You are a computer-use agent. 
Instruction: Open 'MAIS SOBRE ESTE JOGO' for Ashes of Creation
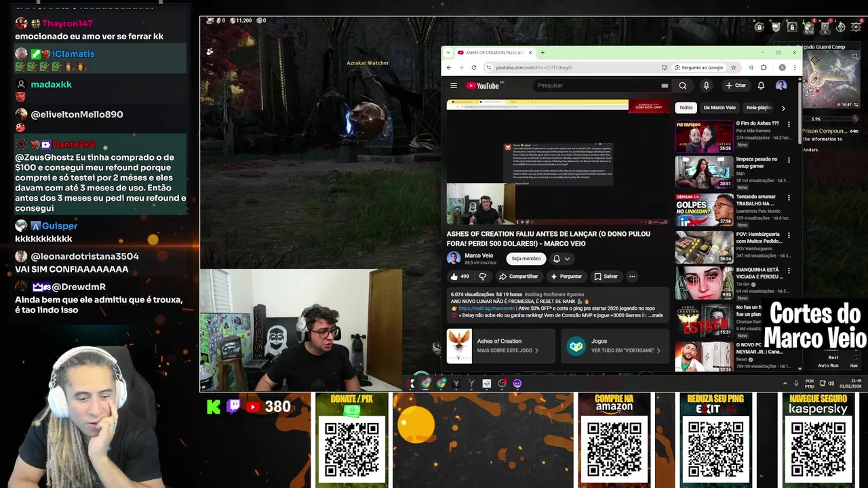coord(507,350)
